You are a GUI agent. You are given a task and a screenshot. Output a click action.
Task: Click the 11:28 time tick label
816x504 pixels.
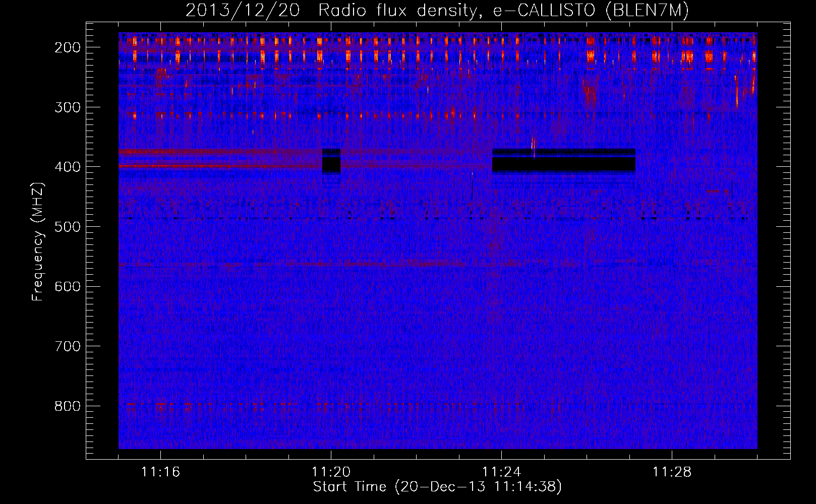point(672,472)
